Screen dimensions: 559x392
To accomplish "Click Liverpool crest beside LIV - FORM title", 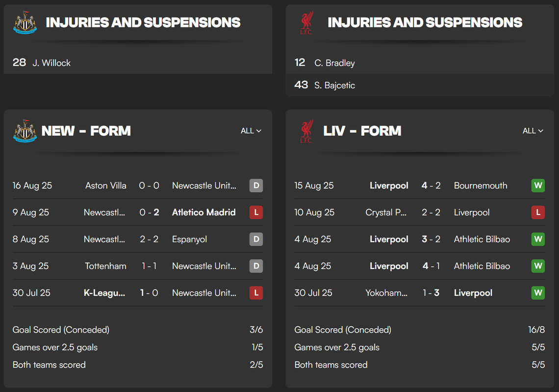I will [x=306, y=131].
